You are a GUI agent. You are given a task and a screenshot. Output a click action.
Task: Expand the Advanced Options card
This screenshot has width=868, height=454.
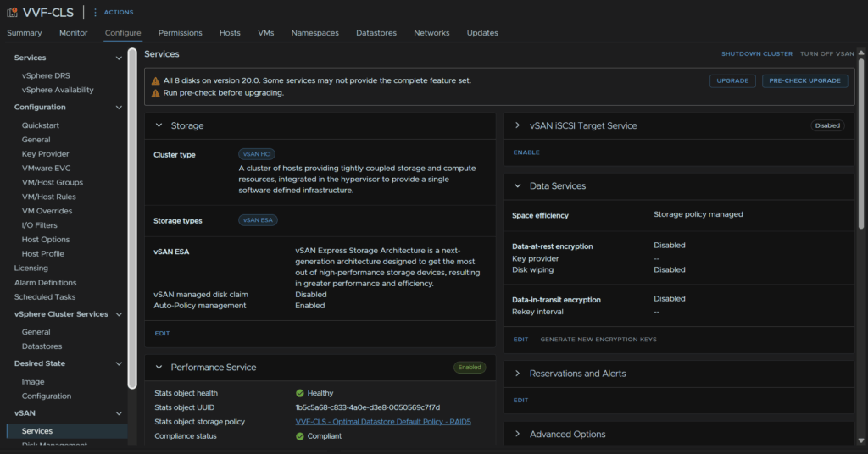518,434
